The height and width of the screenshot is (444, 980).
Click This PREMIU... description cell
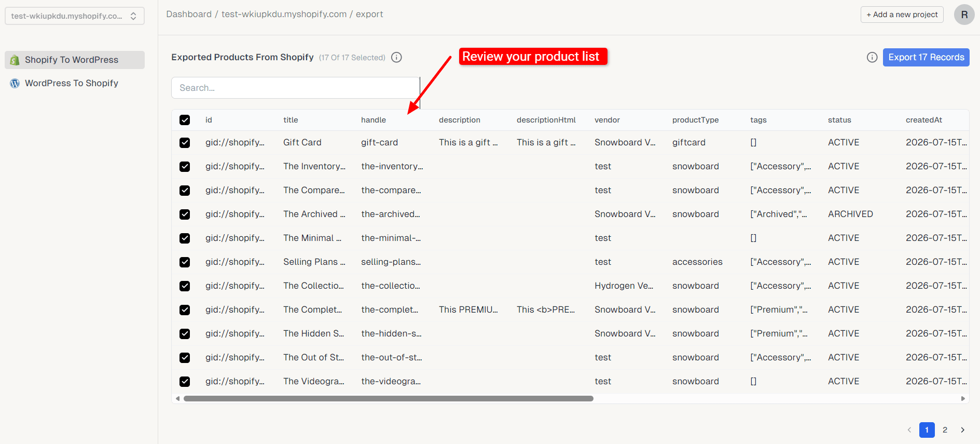coord(468,310)
